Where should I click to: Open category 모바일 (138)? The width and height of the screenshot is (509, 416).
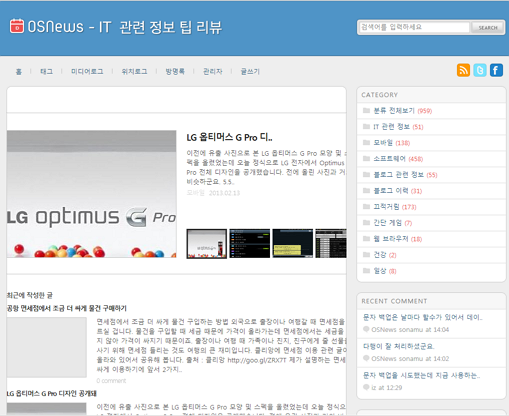coord(392,142)
